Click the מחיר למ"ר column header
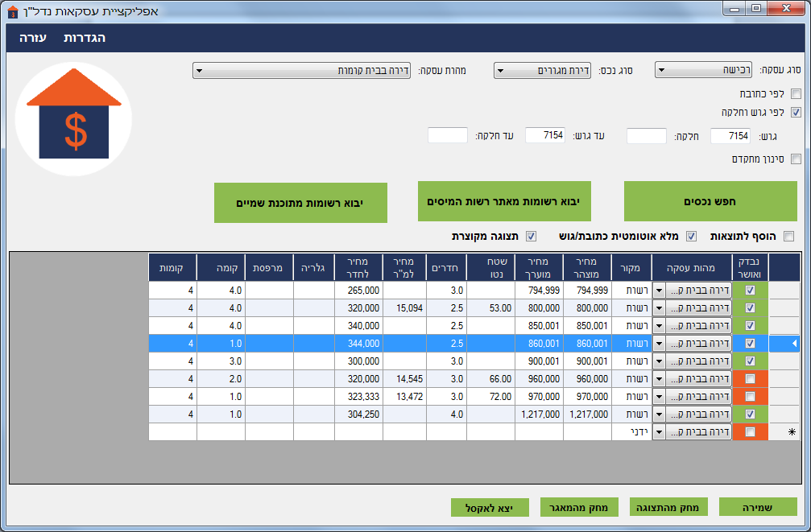 click(x=404, y=267)
